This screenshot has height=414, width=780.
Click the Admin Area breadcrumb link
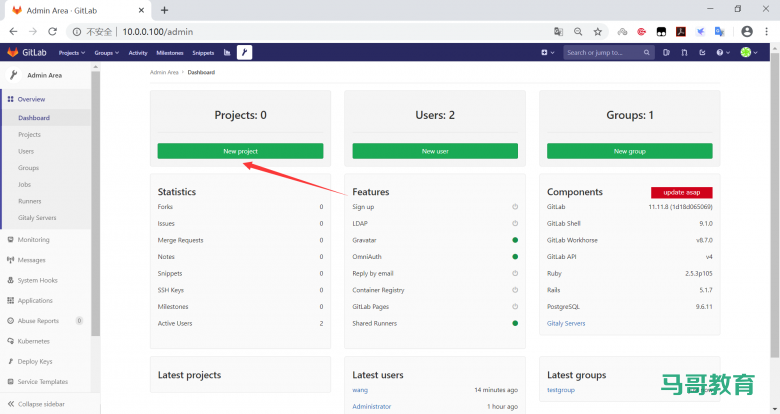click(164, 72)
